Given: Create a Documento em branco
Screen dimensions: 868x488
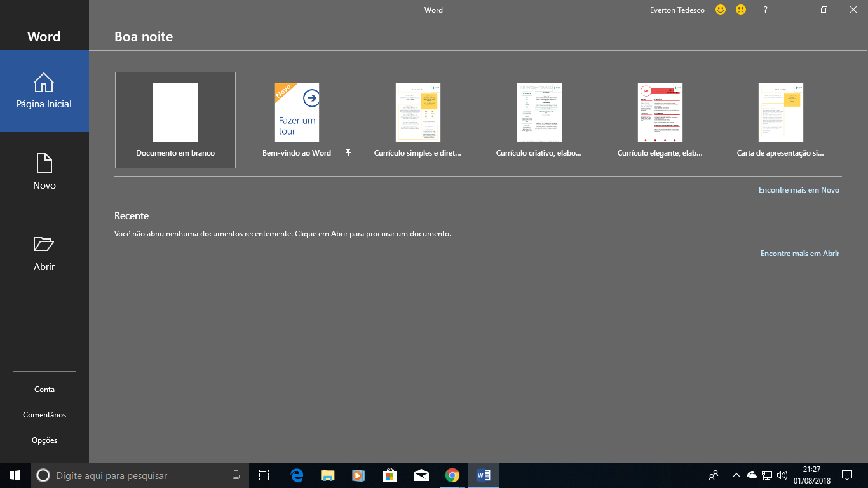Looking at the screenshot, I should click(175, 120).
